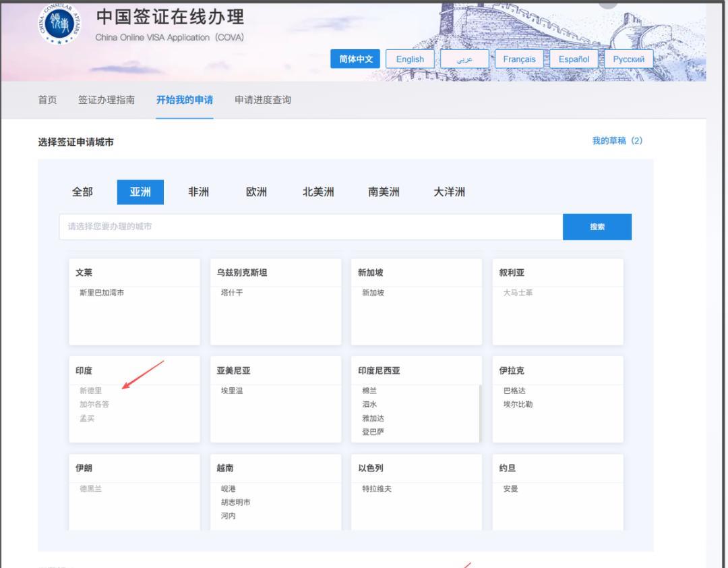
Task: Click the 乌兹别克斯坦 country heading
Action: pos(241,273)
